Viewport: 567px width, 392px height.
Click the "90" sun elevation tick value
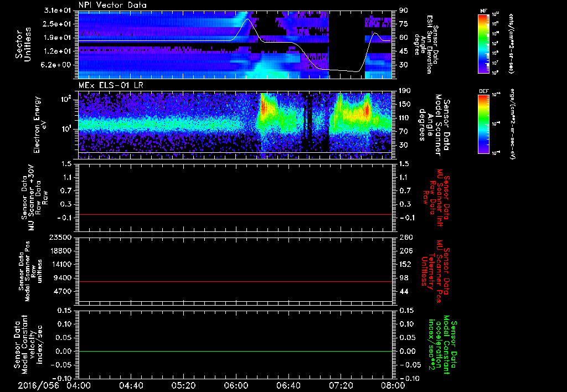(404, 10)
